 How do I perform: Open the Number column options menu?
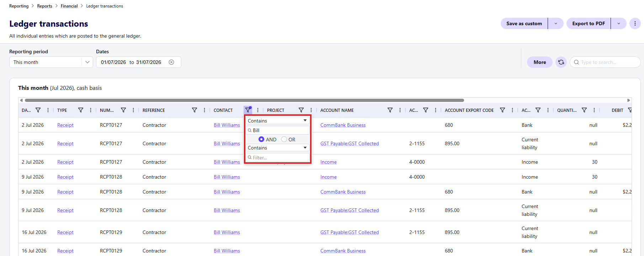point(133,110)
